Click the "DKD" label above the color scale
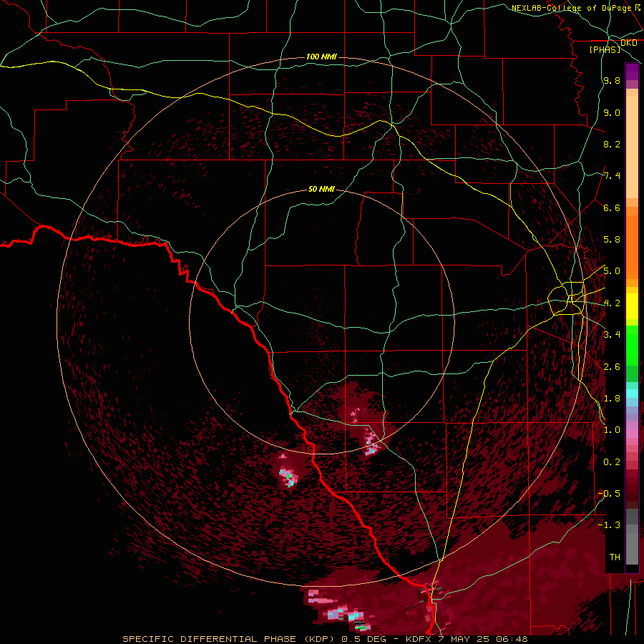Viewport: 644px width, 644px height. click(629, 43)
